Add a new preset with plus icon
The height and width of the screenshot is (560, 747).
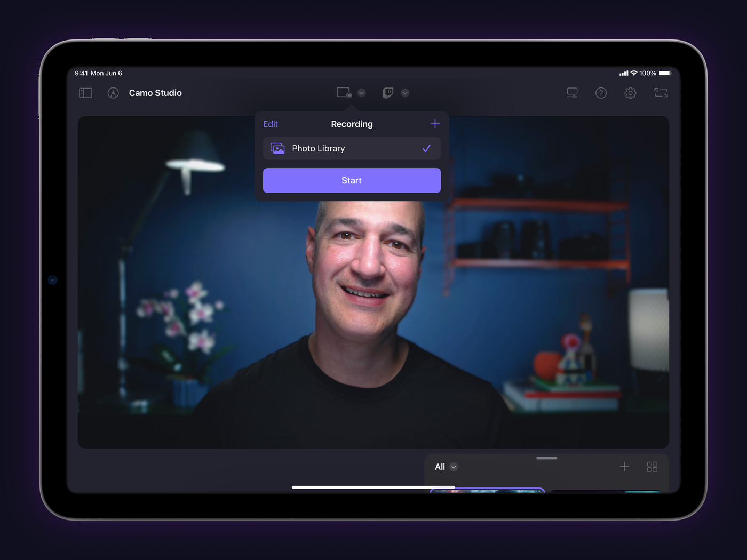coord(624,467)
